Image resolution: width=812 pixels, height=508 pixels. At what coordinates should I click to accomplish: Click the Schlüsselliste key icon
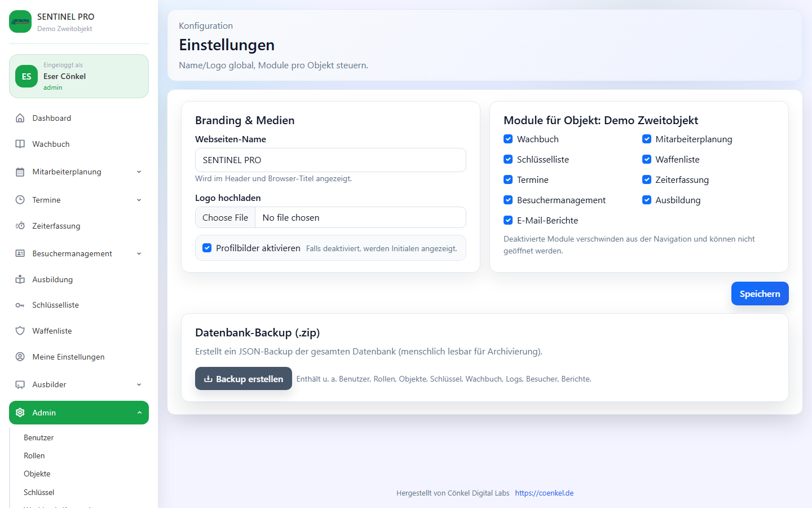[20, 305]
